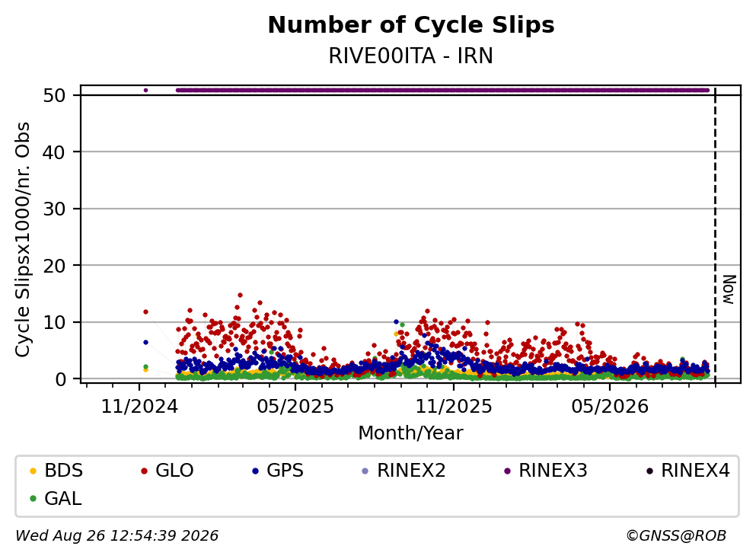Click the RINEX3 legend entry
The image size is (756, 559).
pos(545,470)
